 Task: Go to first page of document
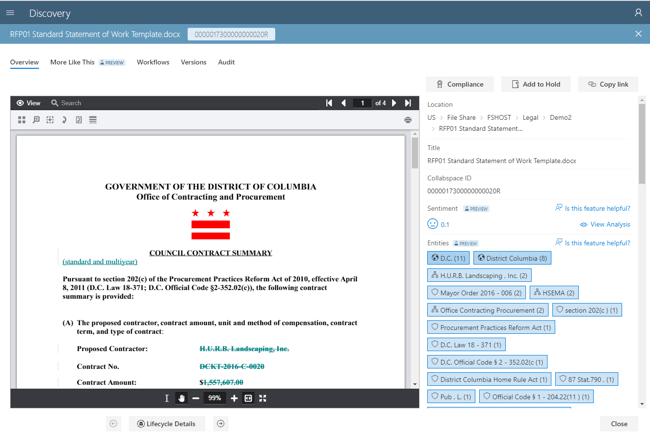329,103
